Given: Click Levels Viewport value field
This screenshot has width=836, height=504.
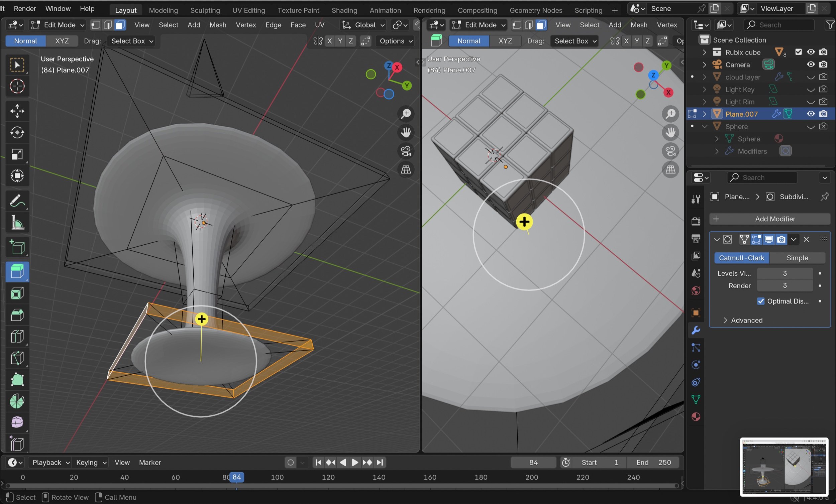Looking at the screenshot, I should (x=785, y=273).
